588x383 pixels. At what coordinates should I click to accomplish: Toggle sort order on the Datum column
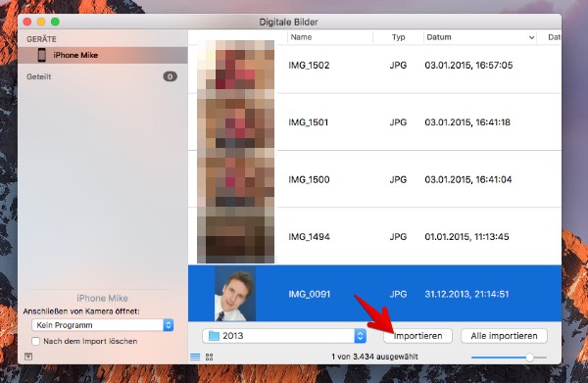click(x=531, y=37)
